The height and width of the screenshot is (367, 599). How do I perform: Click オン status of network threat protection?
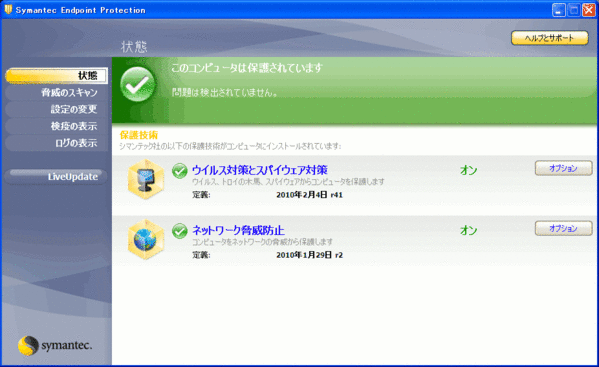(x=468, y=230)
